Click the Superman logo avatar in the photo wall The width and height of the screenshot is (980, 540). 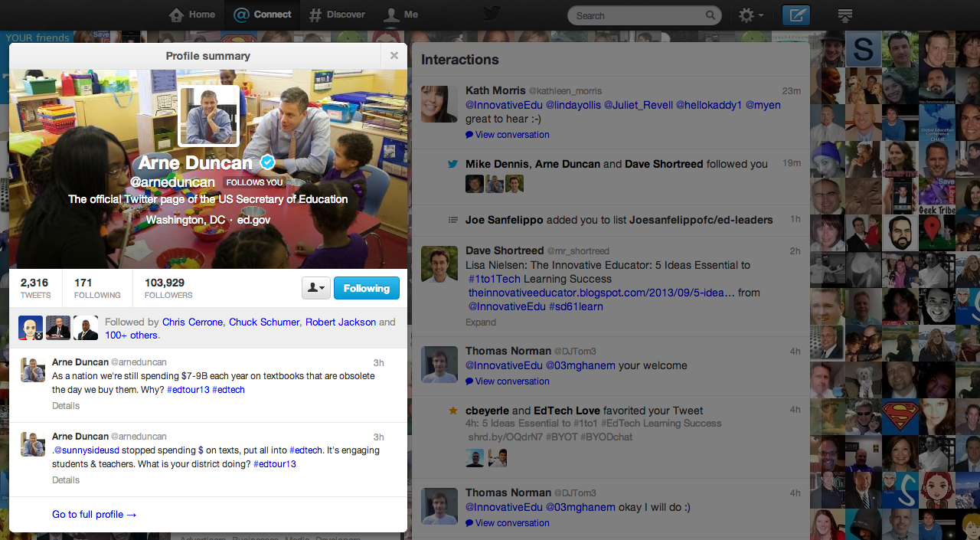pyautogui.click(x=900, y=417)
